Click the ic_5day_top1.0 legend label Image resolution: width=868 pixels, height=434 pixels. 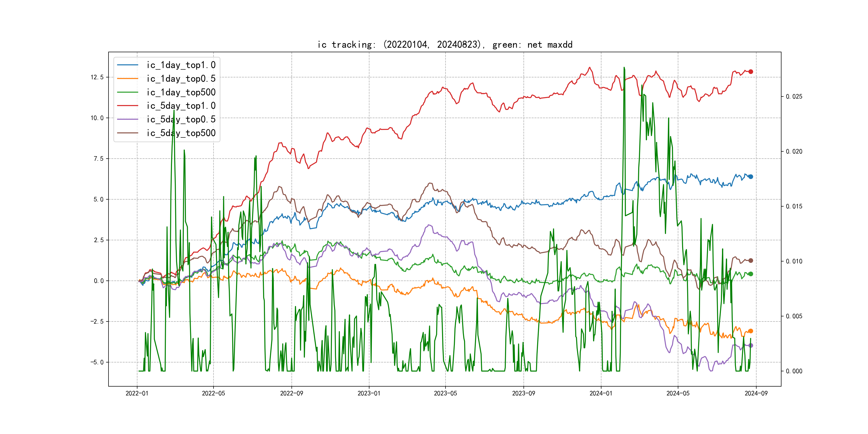(181, 106)
